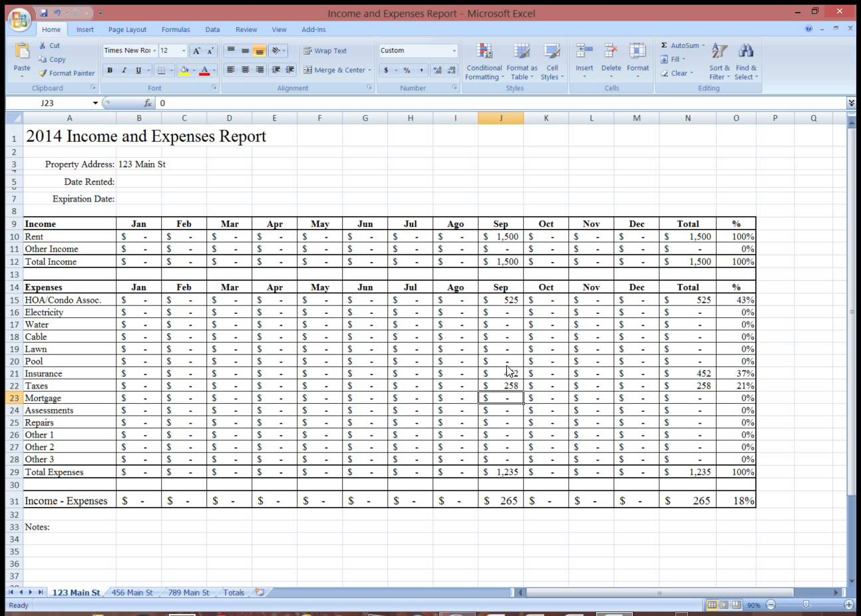Toggle Bold formatting

pyautogui.click(x=110, y=70)
